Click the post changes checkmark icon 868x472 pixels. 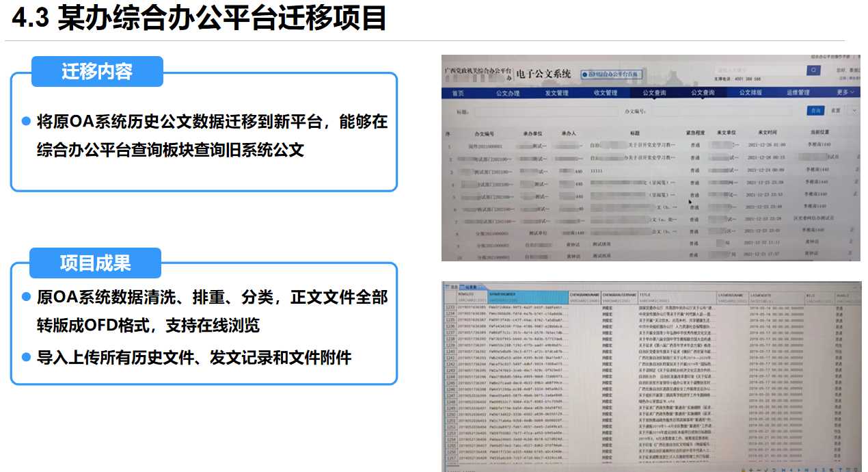click(766, 469)
